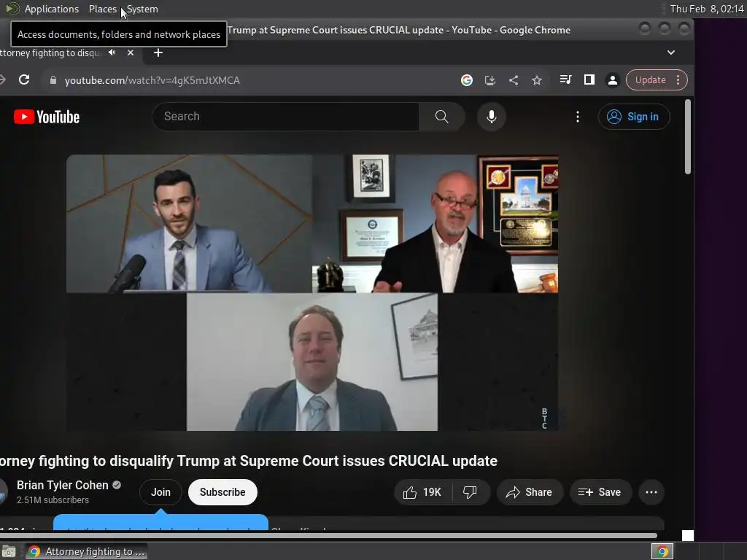Click the show desktop icon in bottom panel

9,551
